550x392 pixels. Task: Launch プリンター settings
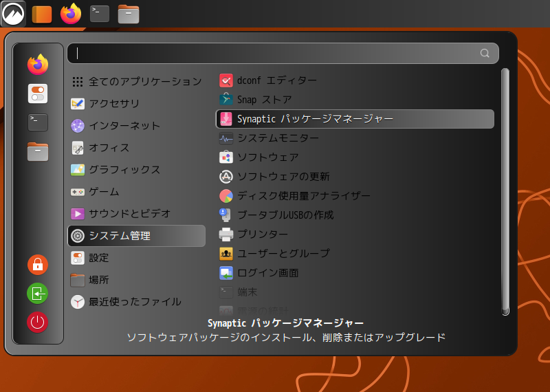click(x=355, y=234)
